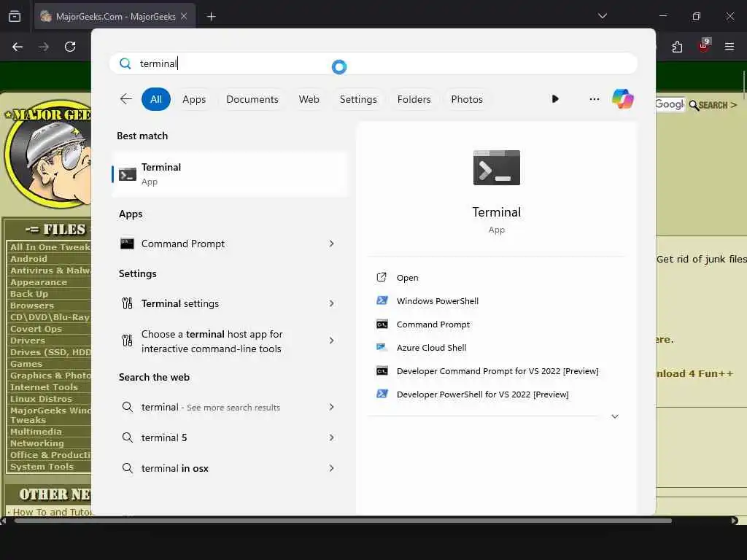Click MajorGeeks mascot logo
747x560 pixels.
point(47,155)
